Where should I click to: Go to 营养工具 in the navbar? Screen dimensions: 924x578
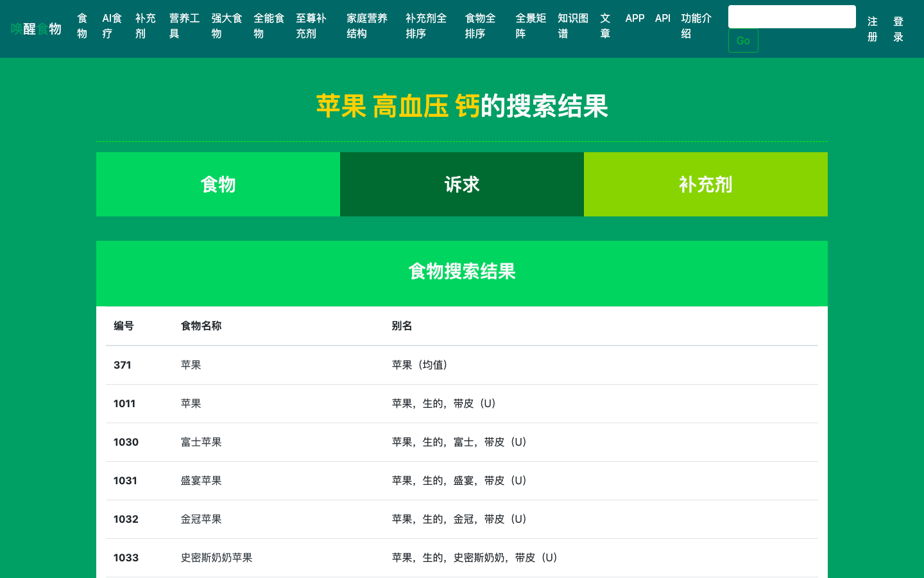point(184,26)
